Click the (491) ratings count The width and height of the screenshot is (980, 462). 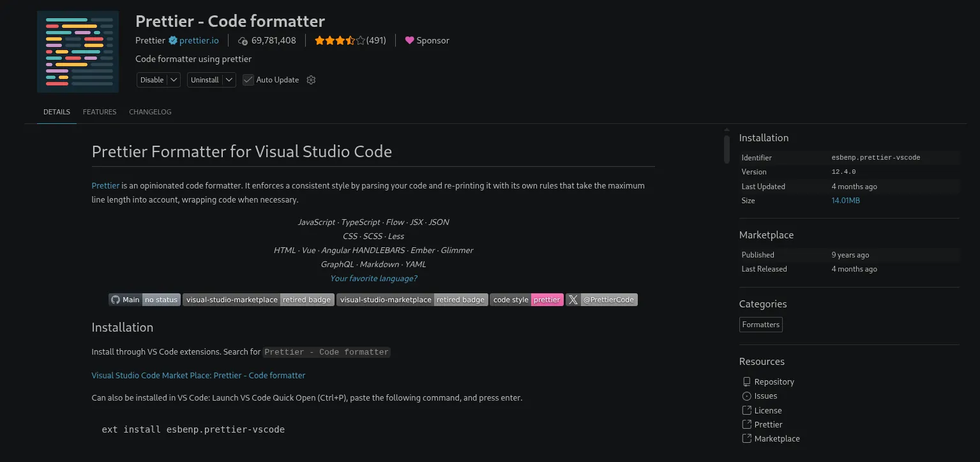pos(376,40)
